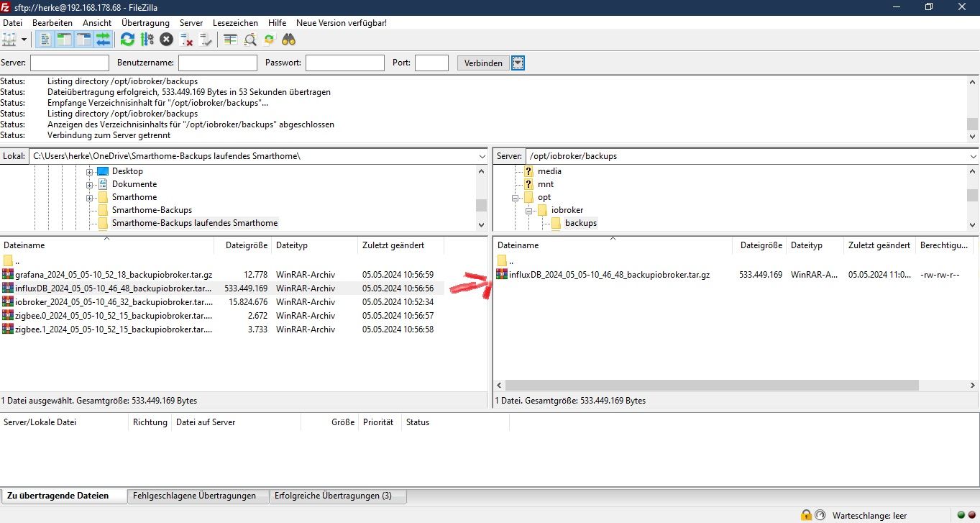Sort remote files by Dateiname
This screenshot has height=523, width=980.
click(x=613, y=245)
